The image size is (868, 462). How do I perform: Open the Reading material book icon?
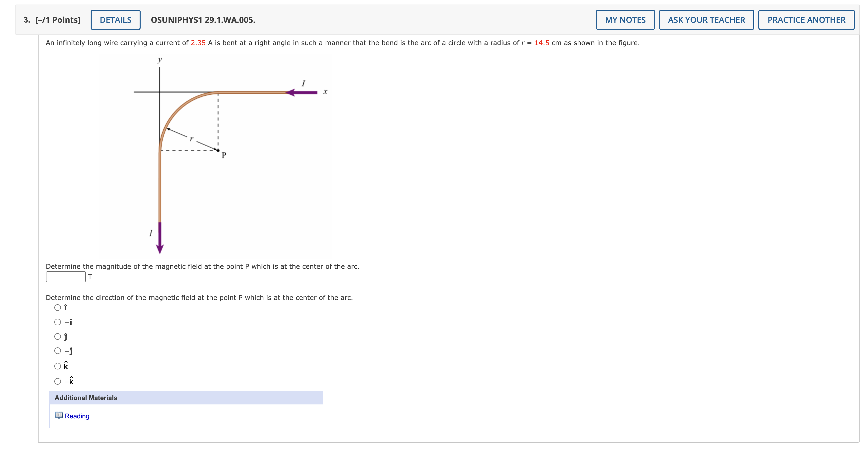coord(59,416)
